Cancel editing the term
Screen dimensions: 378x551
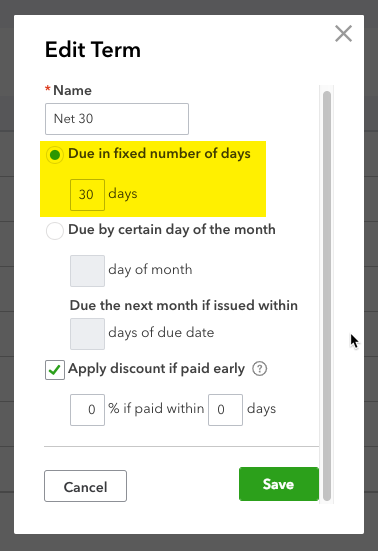85,486
